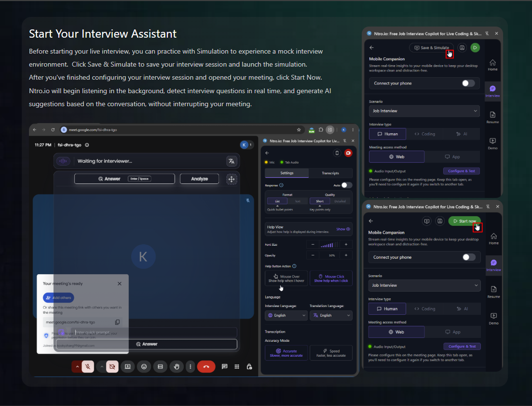
Task: Click the red stop-recording camera icon
Action: coord(348,153)
